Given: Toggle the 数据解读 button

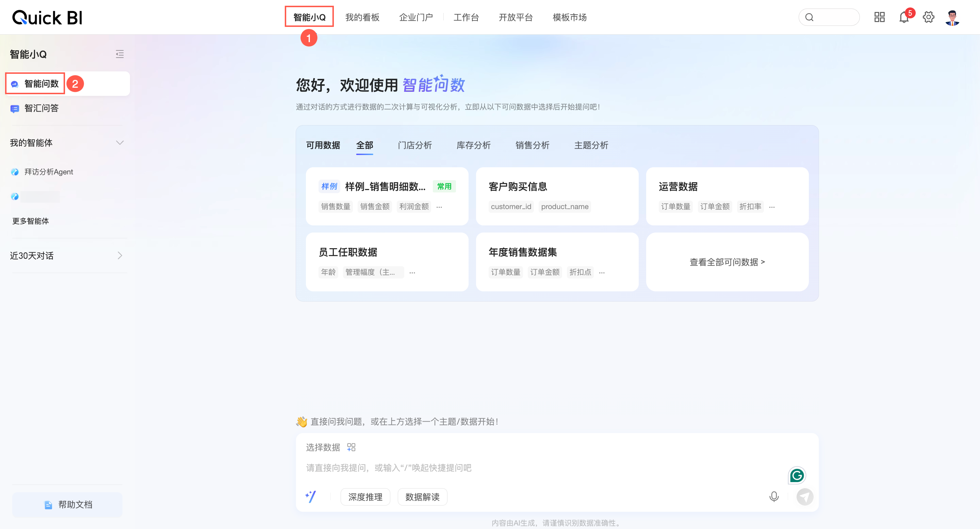Looking at the screenshot, I should pyautogui.click(x=422, y=497).
